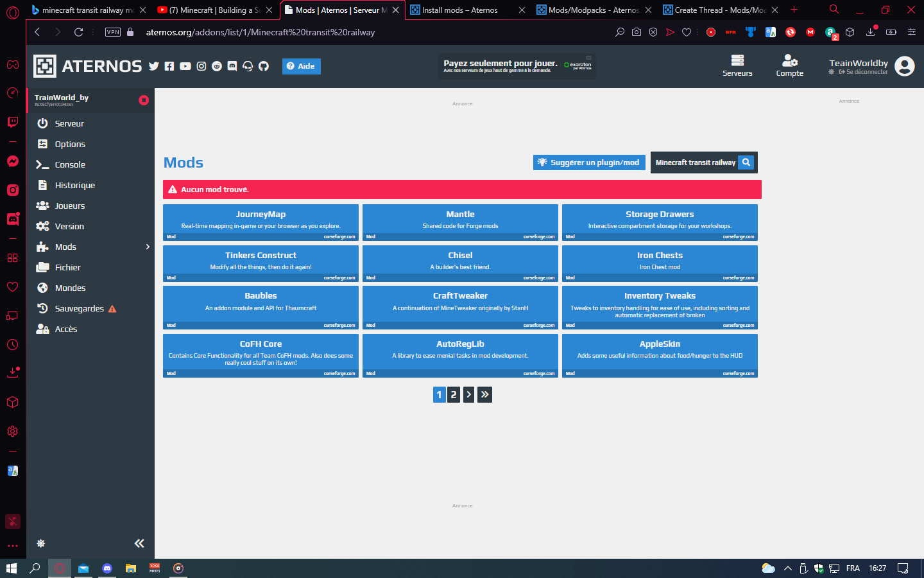Viewport: 924px width, 578px height.
Task: Switch to the Create Thread tab
Action: click(x=721, y=10)
